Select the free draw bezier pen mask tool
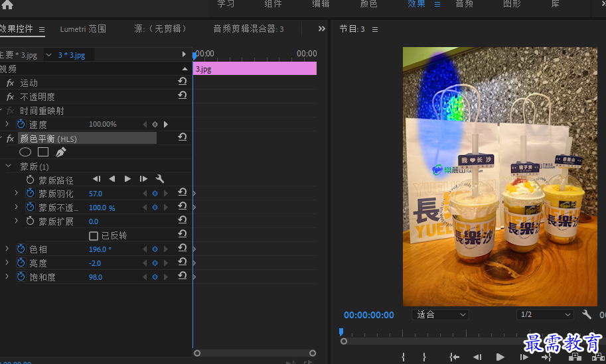This screenshot has height=364, width=606. click(60, 152)
